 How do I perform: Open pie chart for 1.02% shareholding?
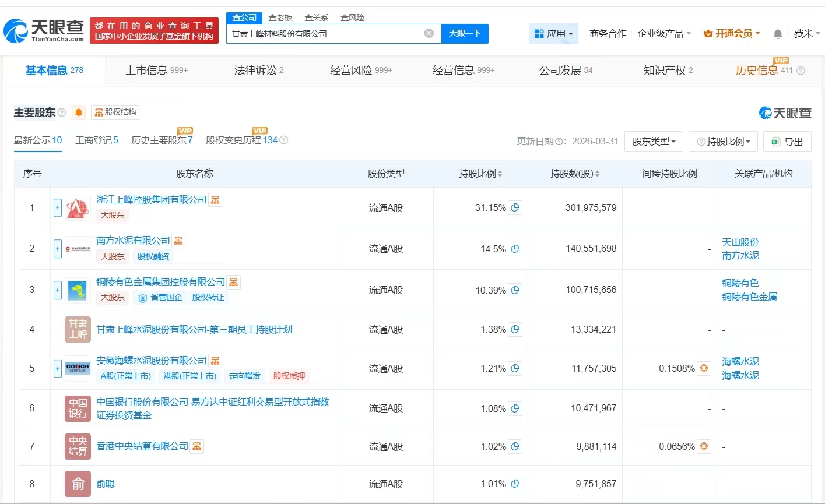pyautogui.click(x=515, y=446)
